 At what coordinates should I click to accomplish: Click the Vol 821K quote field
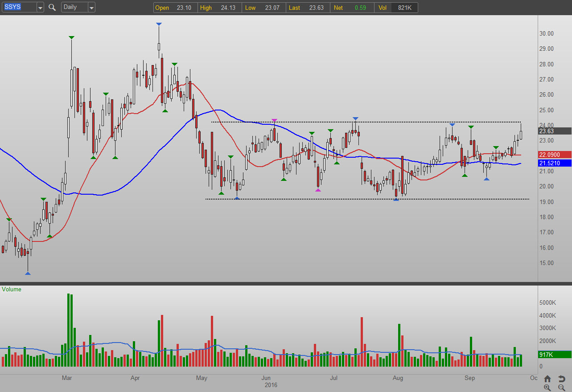tap(403, 8)
